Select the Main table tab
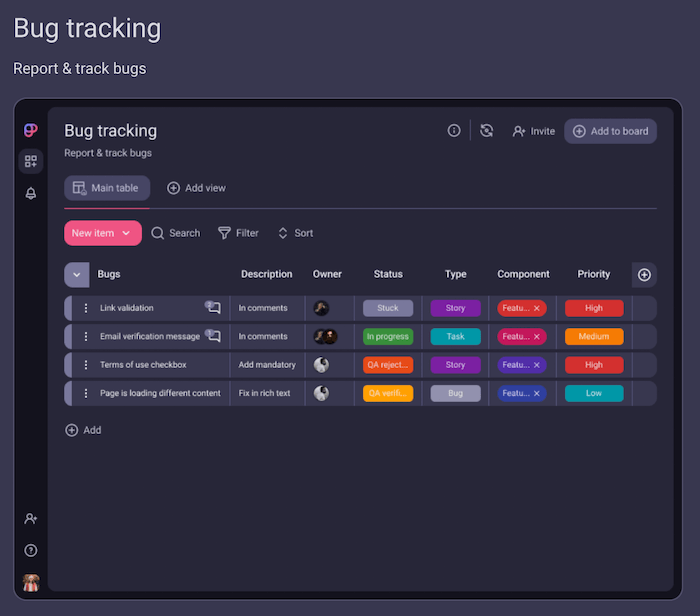Image resolution: width=700 pixels, height=616 pixels. 106,188
